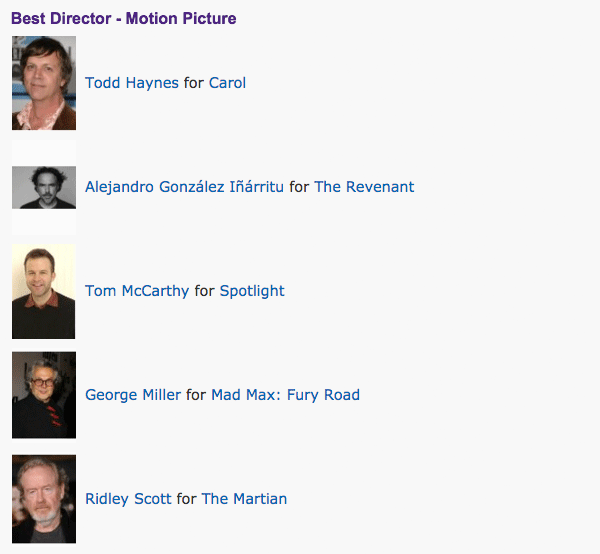Viewport: 600px width, 554px height.
Task: Click the word "for" before The Martian
Action: pyautogui.click(x=186, y=499)
